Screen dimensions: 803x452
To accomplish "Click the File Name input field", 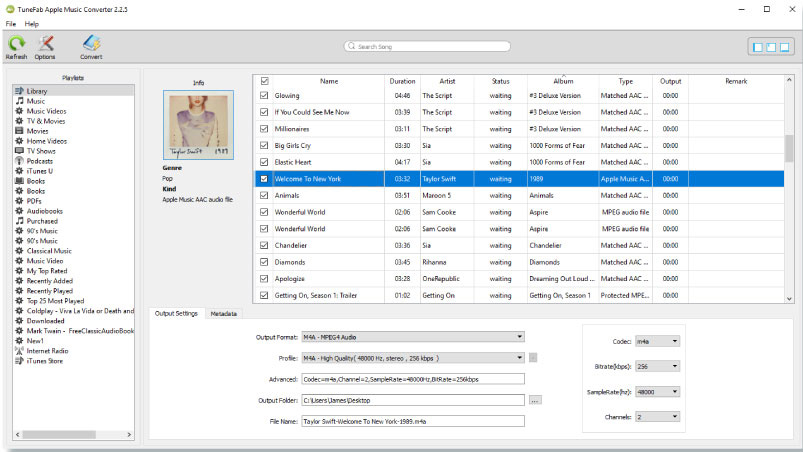I will coord(413,421).
